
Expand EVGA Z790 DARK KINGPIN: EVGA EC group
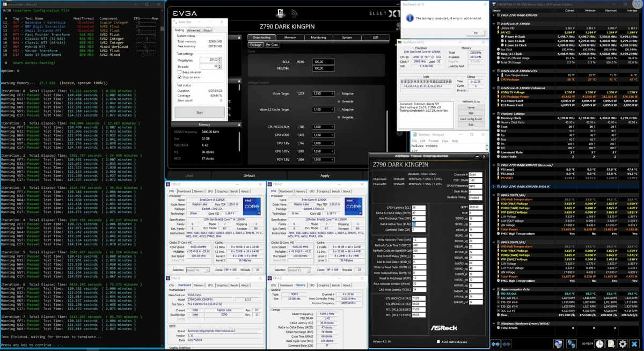(494, 186)
